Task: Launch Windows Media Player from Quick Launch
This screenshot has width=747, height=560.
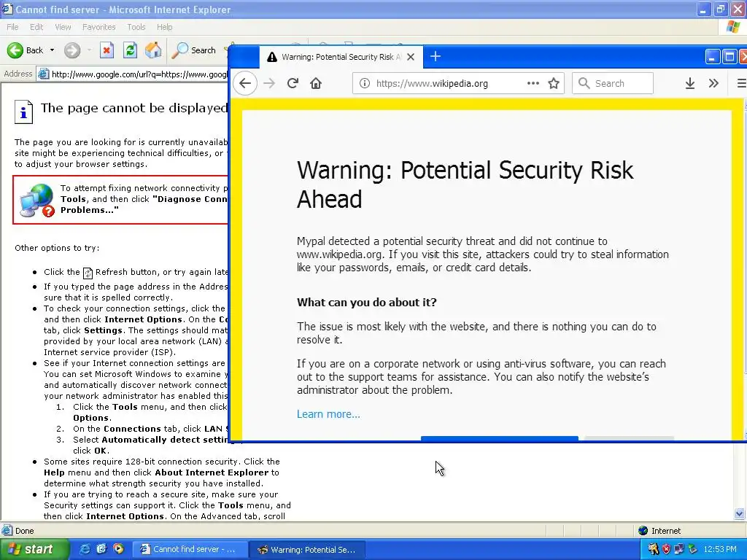Action: 118,549
